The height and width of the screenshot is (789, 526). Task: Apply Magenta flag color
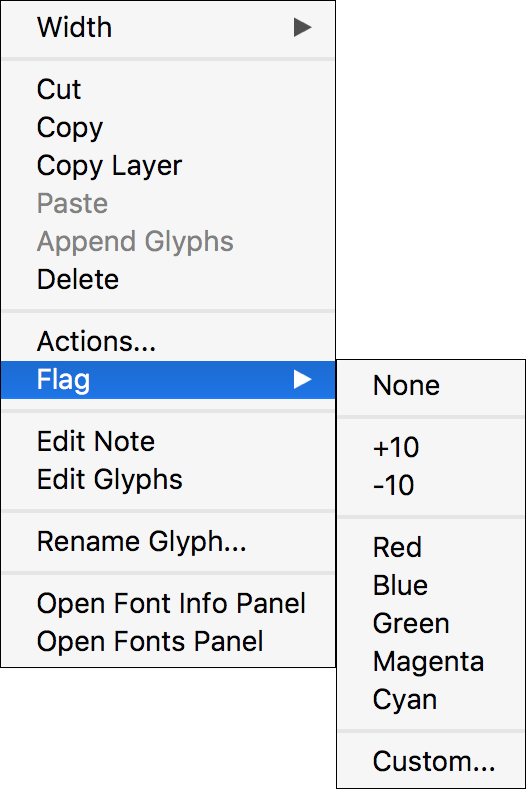(431, 661)
